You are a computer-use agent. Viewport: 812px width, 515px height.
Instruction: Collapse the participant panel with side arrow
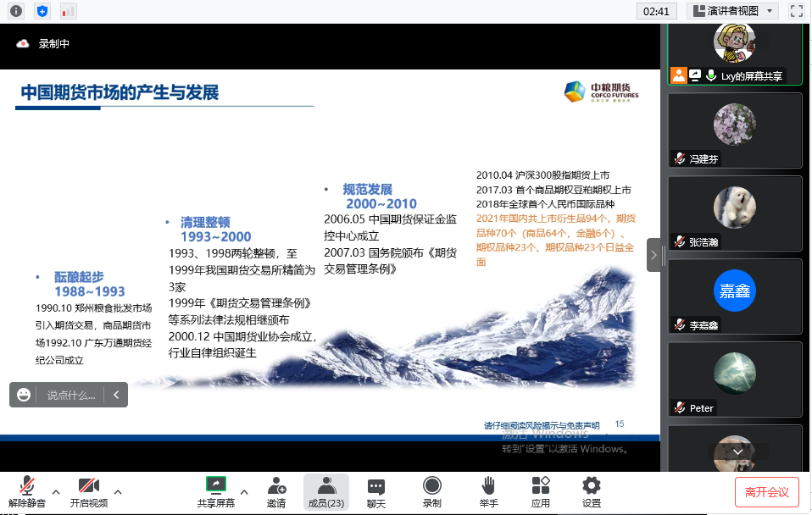pos(654,252)
